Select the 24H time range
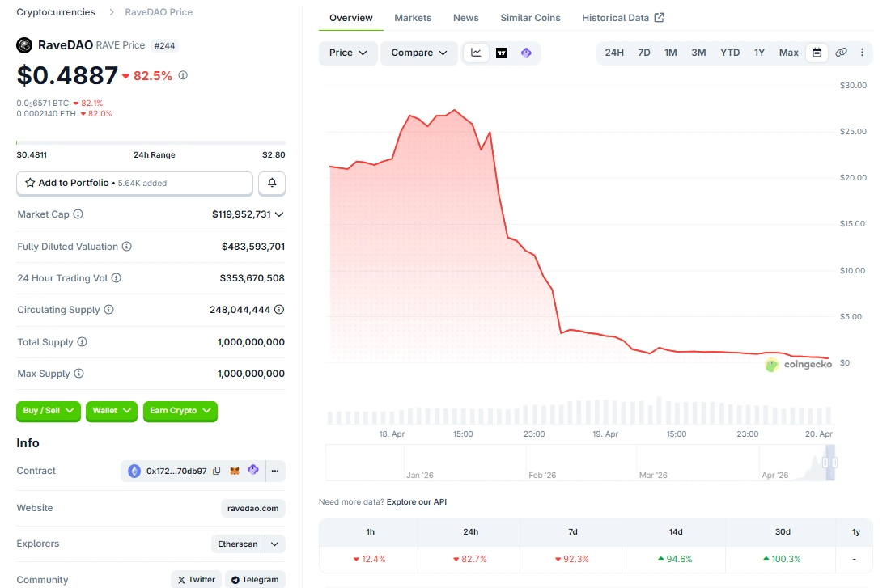 [x=614, y=53]
